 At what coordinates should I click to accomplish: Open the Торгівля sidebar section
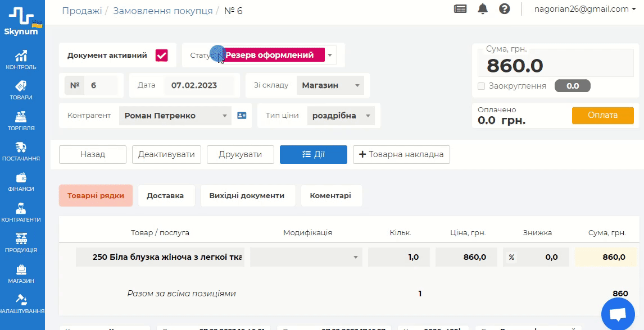(x=21, y=121)
